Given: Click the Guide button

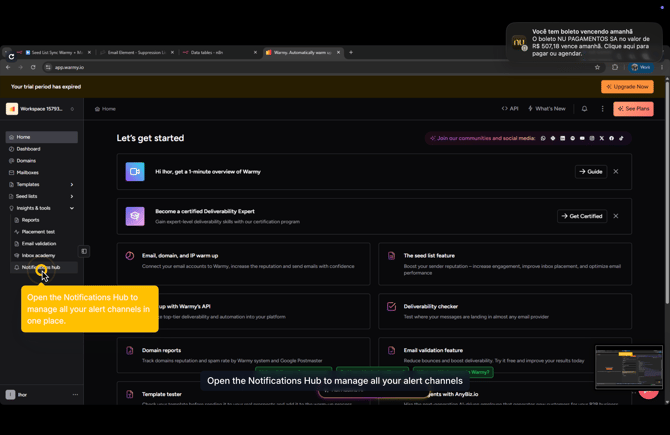Looking at the screenshot, I should (591, 172).
